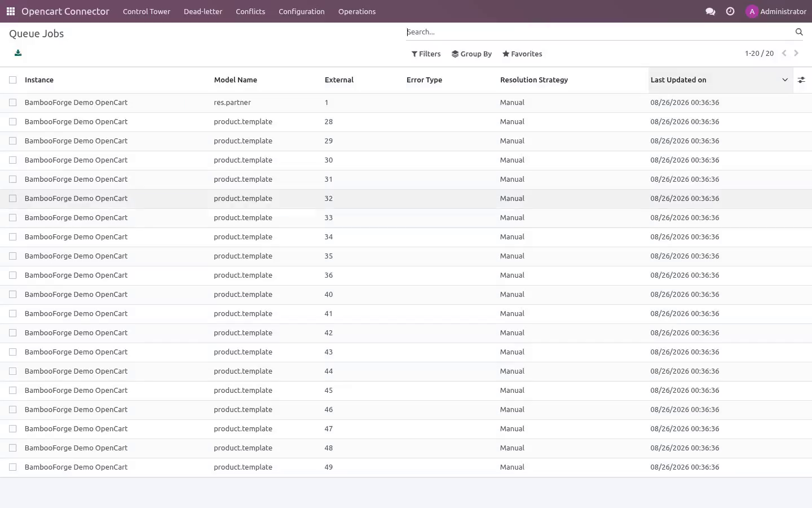Click the export download icon
The image size is (812, 508).
18,53
